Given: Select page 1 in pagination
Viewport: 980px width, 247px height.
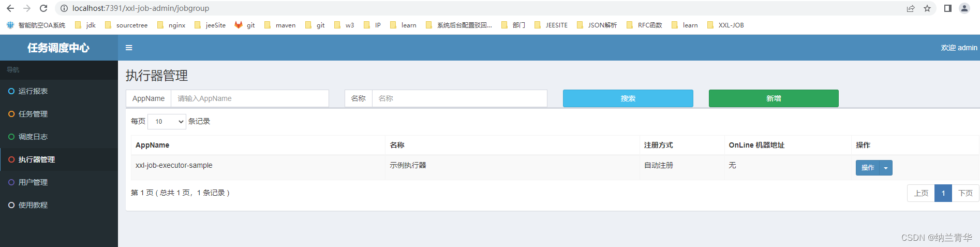Looking at the screenshot, I should point(943,193).
